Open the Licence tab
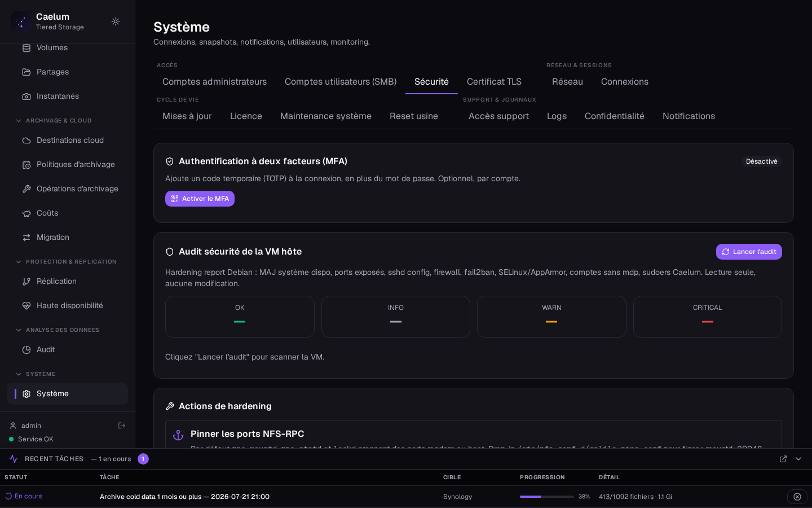Screen dimensions: 812x508 coord(246,116)
